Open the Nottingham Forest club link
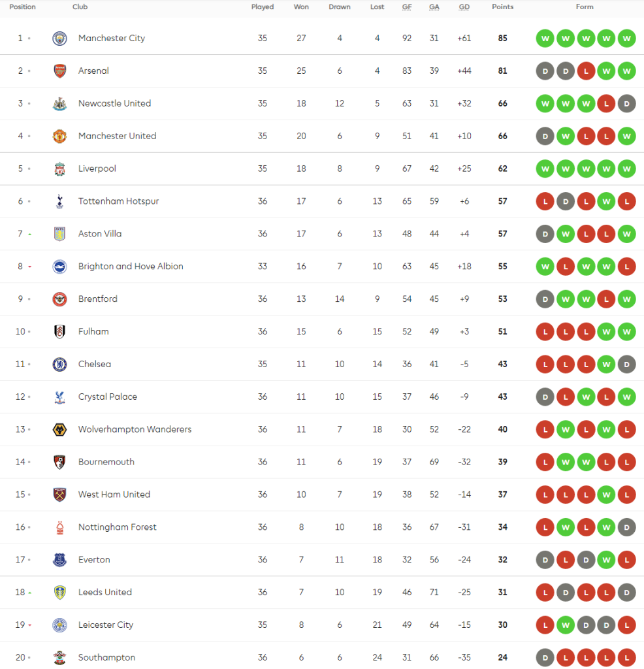This screenshot has height=669, width=644. pyautogui.click(x=117, y=527)
